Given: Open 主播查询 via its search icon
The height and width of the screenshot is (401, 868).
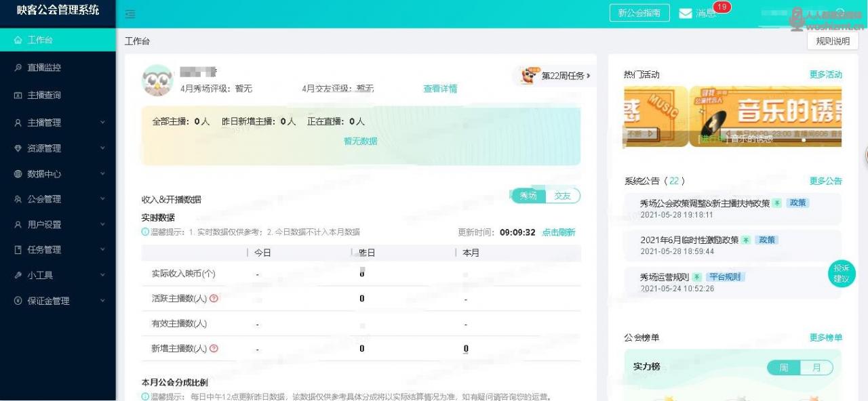Looking at the screenshot, I should [x=18, y=95].
